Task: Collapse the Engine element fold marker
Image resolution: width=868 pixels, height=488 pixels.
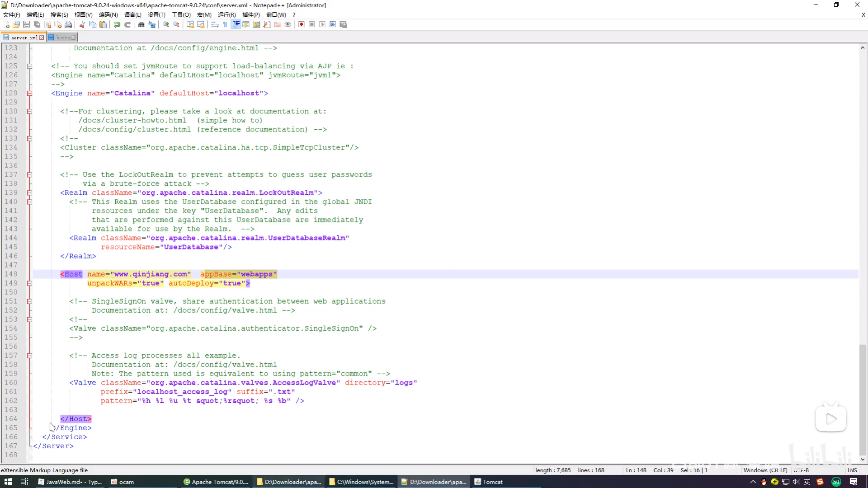Action: tap(29, 94)
